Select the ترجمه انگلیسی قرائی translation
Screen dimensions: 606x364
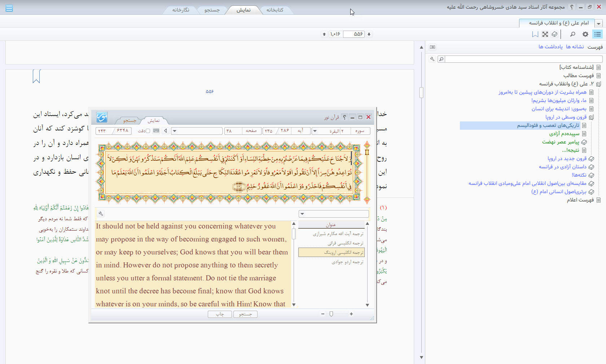click(x=331, y=243)
